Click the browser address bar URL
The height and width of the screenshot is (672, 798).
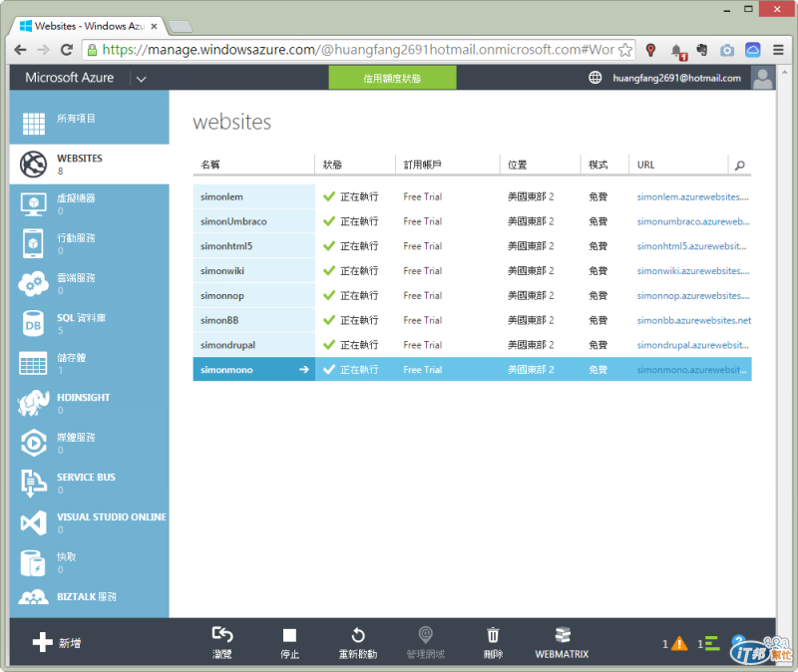(359, 50)
